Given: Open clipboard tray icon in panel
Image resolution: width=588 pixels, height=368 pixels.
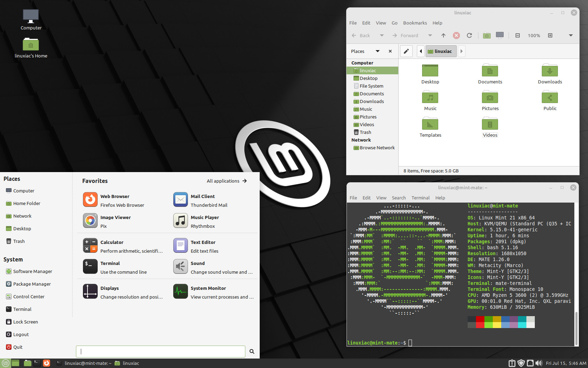Looking at the screenshot, I should click(x=512, y=363).
